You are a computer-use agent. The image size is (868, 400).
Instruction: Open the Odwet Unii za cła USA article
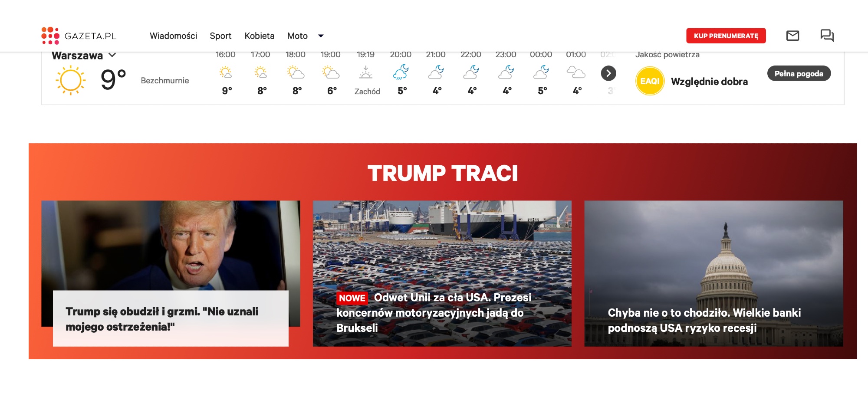point(434,312)
